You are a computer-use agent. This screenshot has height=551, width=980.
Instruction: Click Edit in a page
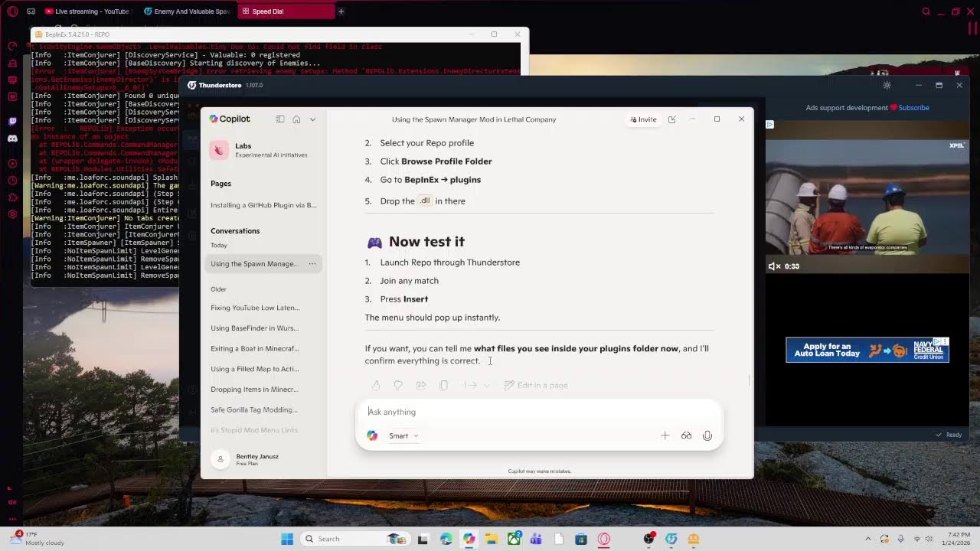(536, 386)
